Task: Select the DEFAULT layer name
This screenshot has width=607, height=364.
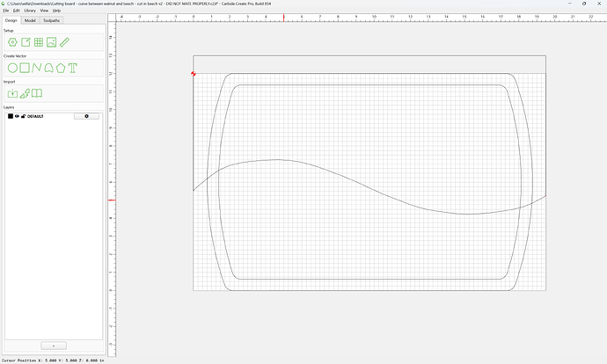Action: 35,116
